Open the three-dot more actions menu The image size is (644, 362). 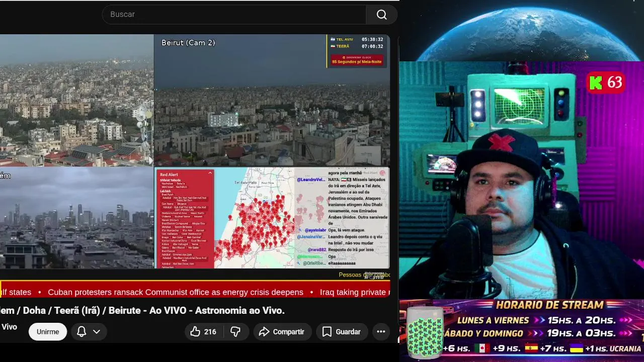click(x=381, y=332)
